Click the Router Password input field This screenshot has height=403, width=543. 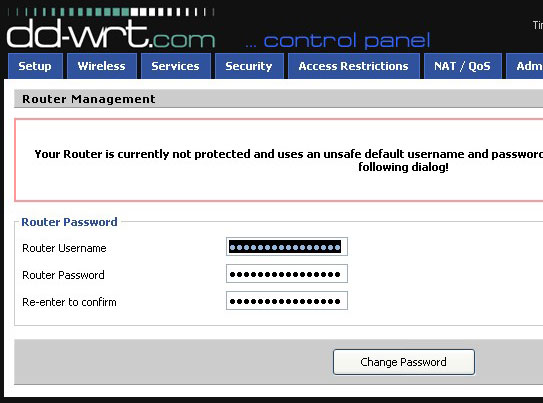coord(287,274)
